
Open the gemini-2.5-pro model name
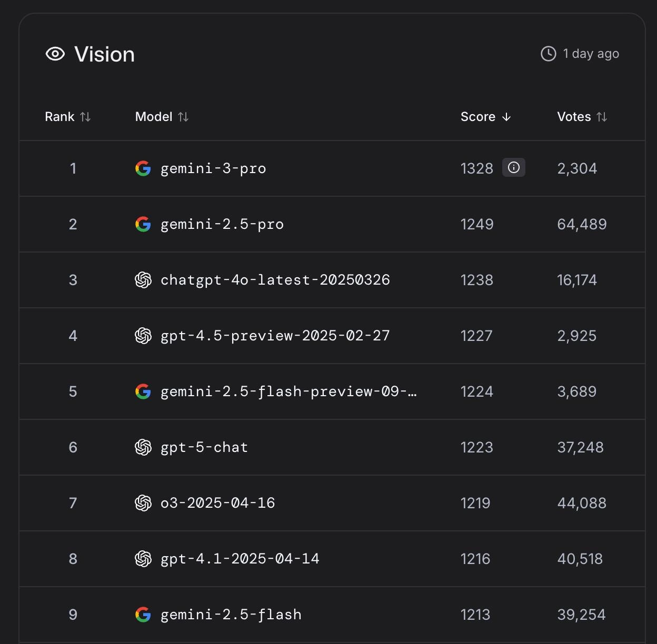tap(222, 224)
